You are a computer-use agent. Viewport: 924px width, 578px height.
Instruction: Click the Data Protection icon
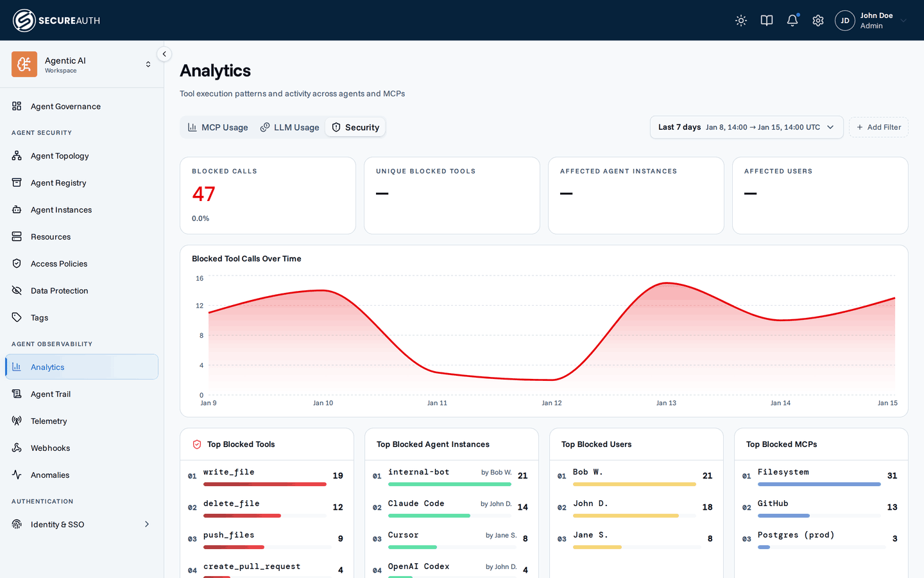pos(17,290)
